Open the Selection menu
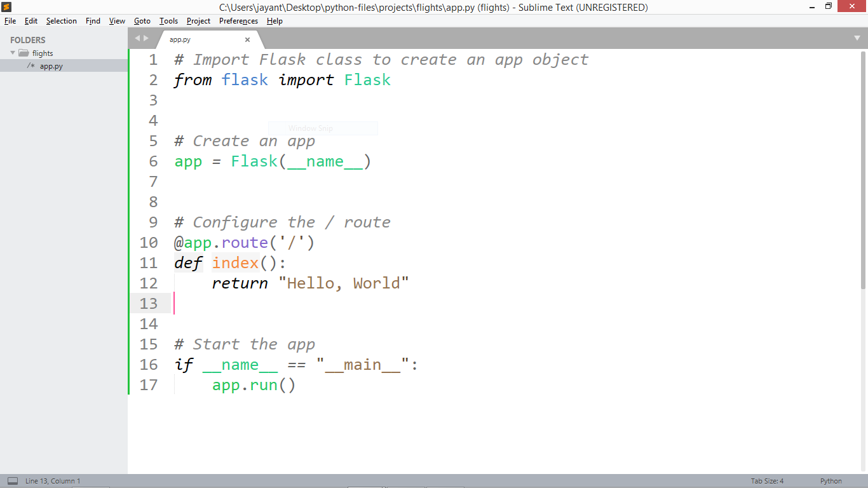This screenshot has width=868, height=488. pyautogui.click(x=61, y=21)
